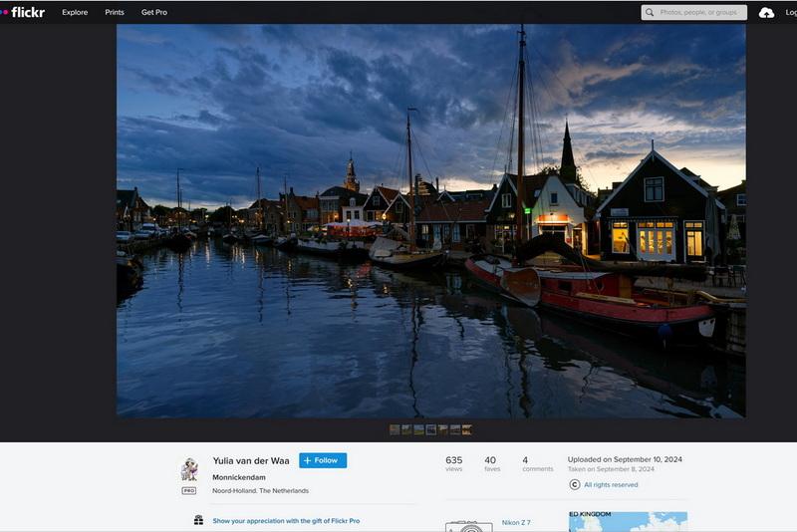797x532 pixels.
Task: Select the highlighted fourth filmstrip thumbnail
Action: coord(431,429)
